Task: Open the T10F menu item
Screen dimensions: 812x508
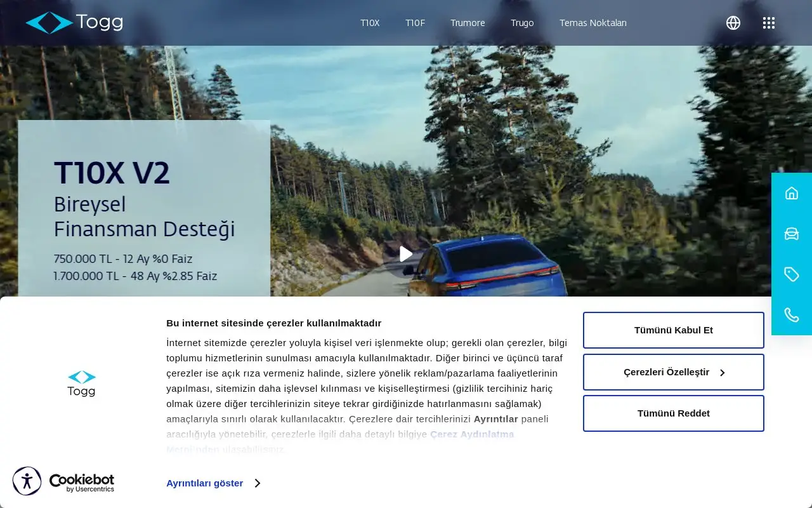Action: point(415,23)
